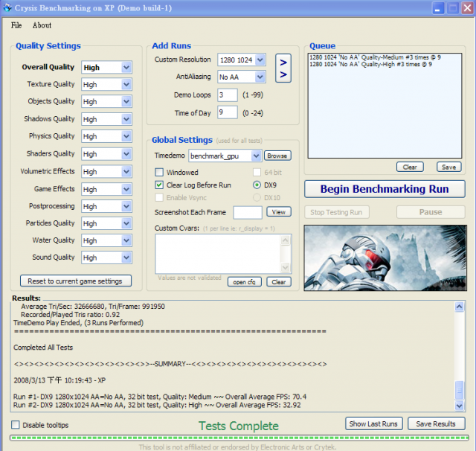Click the green test progress bar
476x451 pixels.
coord(239,438)
